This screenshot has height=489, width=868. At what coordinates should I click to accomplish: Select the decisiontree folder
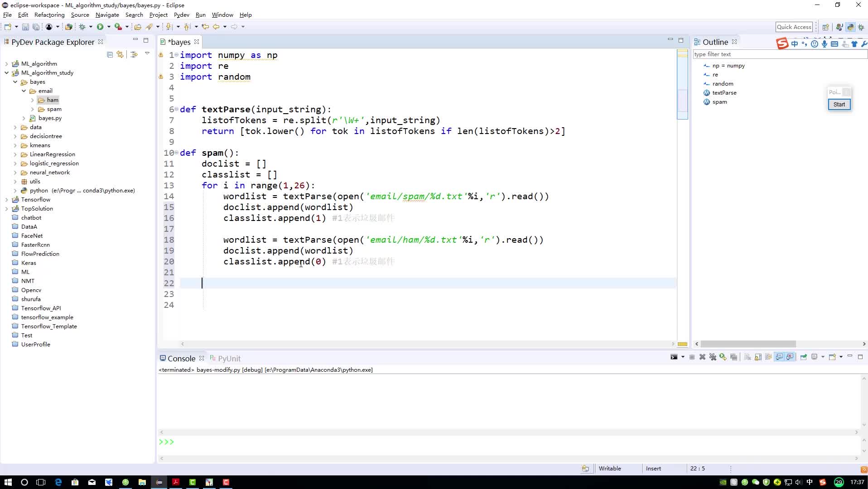pos(46,136)
